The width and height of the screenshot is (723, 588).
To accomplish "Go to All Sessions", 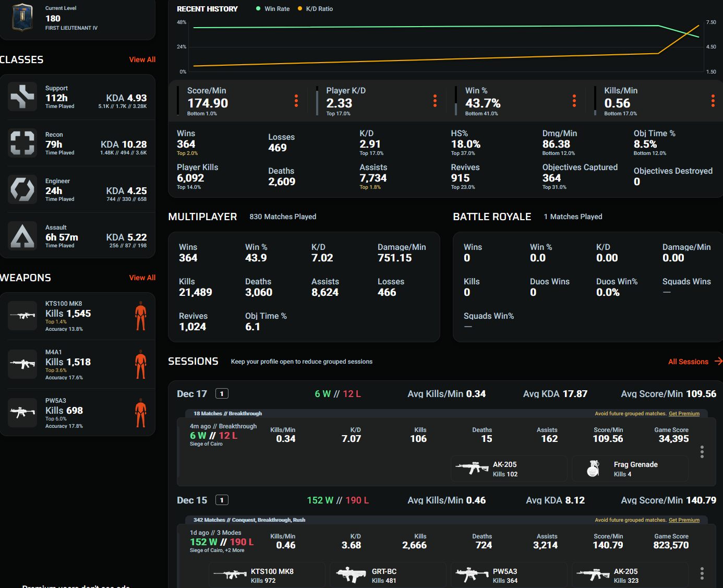I will click(x=695, y=362).
